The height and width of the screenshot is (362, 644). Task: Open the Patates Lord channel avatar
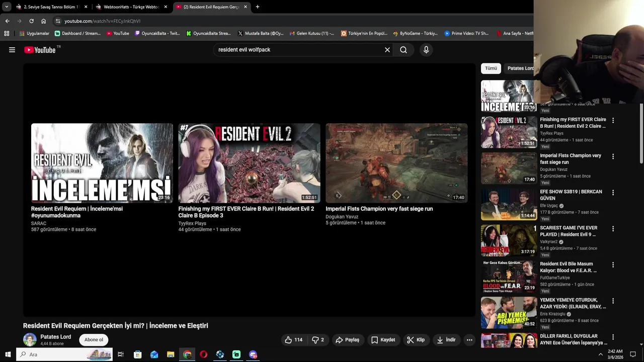pyautogui.click(x=30, y=340)
